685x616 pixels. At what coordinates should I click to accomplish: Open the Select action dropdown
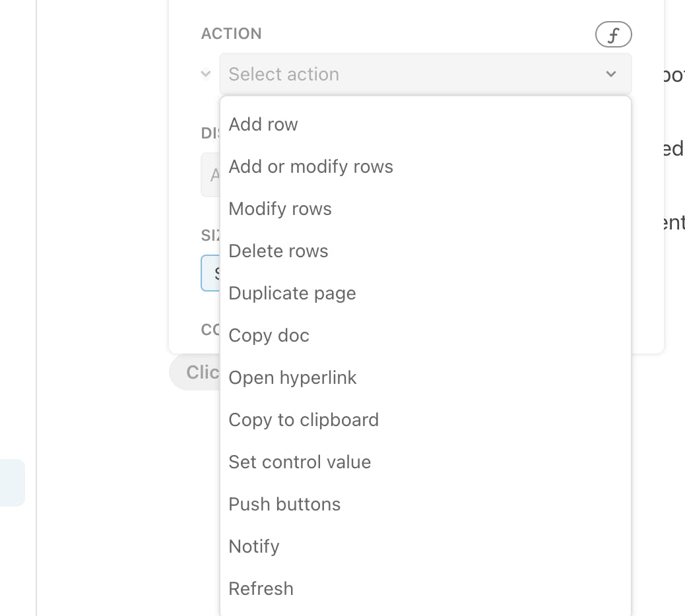[416, 74]
